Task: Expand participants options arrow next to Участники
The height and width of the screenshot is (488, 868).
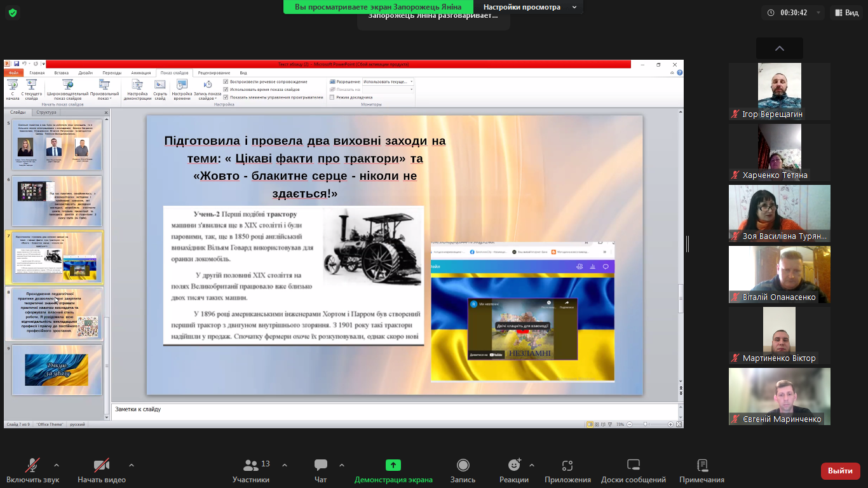Action: pyautogui.click(x=284, y=465)
